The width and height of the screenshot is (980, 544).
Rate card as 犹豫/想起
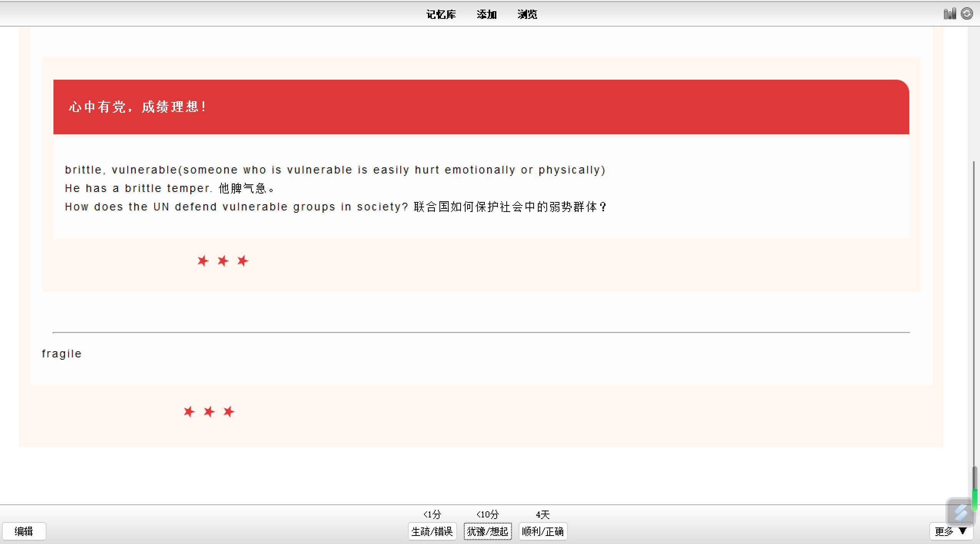click(x=488, y=531)
